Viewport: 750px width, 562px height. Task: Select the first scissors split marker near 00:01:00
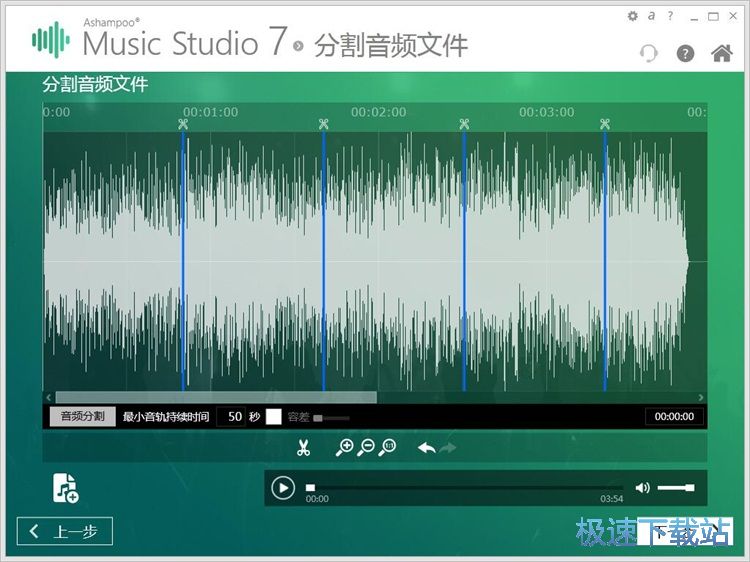[183, 124]
